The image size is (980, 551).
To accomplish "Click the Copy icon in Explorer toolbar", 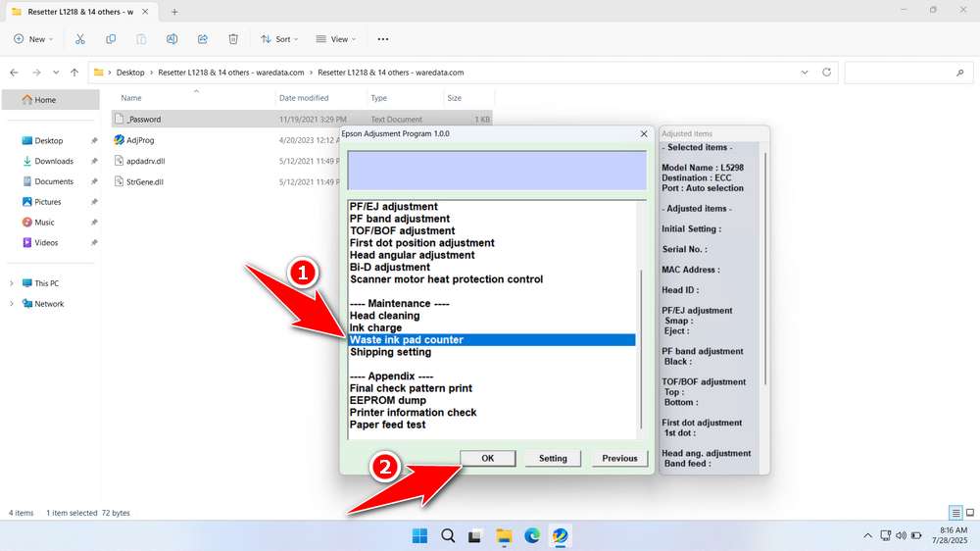I will coord(111,39).
